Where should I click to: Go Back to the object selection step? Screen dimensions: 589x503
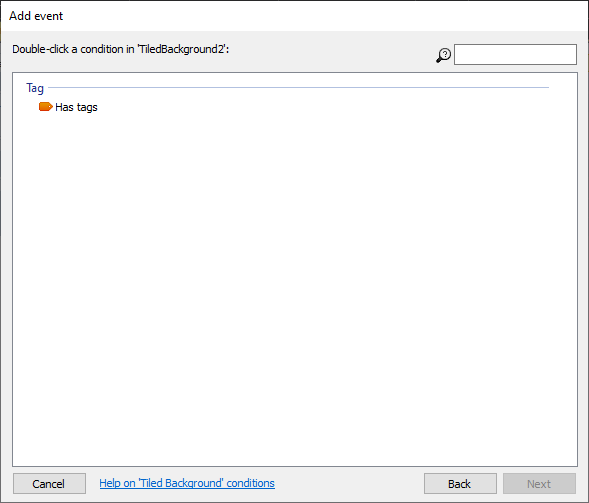pos(460,483)
